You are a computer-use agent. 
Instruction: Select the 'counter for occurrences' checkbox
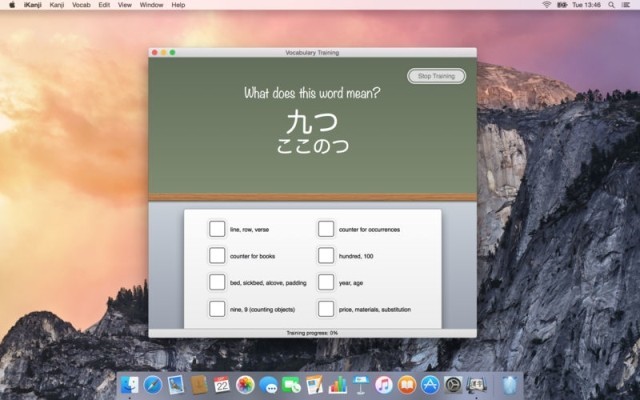point(326,229)
